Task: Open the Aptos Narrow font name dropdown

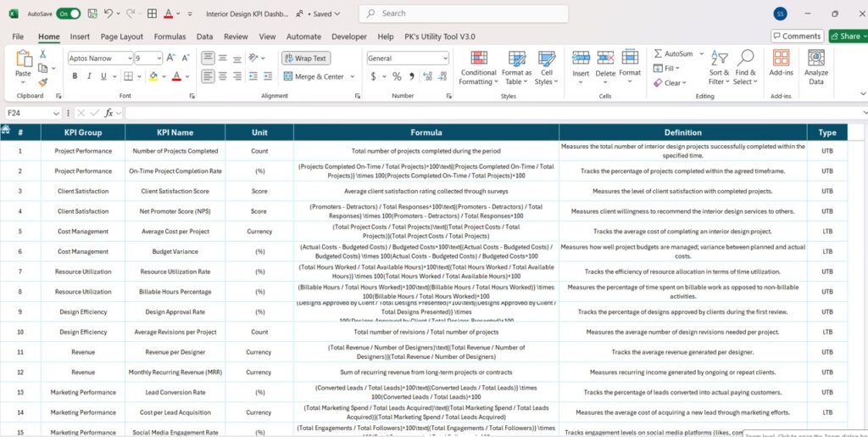Action: (130, 59)
